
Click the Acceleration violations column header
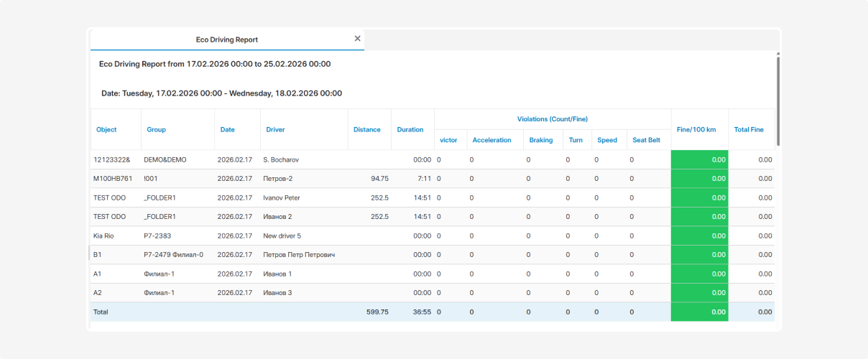491,140
